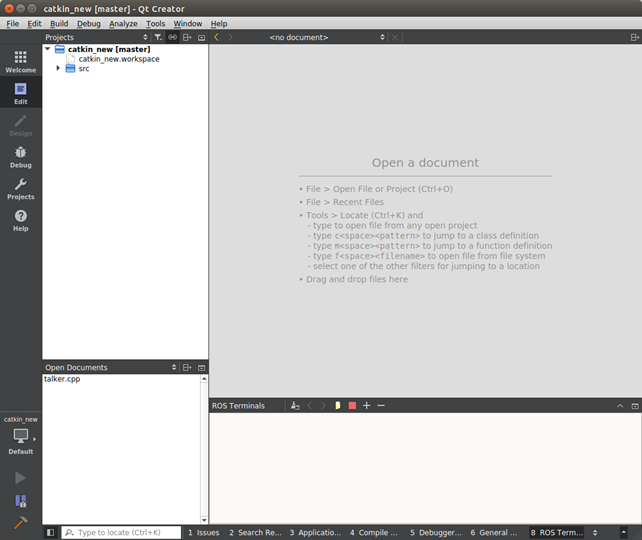This screenshot has height=540, width=642.
Task: Show the 3 Application Output pane
Action: (x=315, y=532)
